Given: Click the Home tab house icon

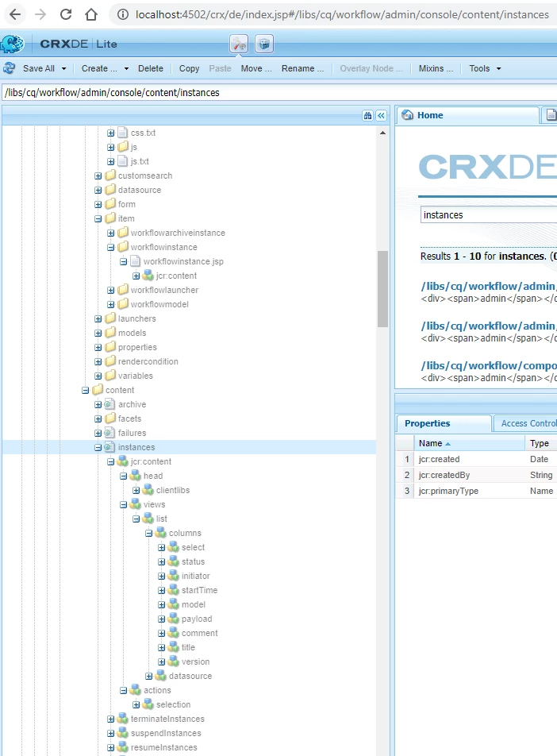Looking at the screenshot, I should pos(408,114).
